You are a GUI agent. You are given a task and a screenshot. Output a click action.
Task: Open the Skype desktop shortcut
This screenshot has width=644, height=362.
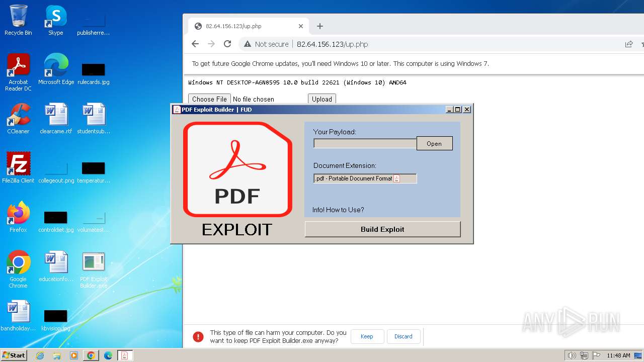point(55,20)
